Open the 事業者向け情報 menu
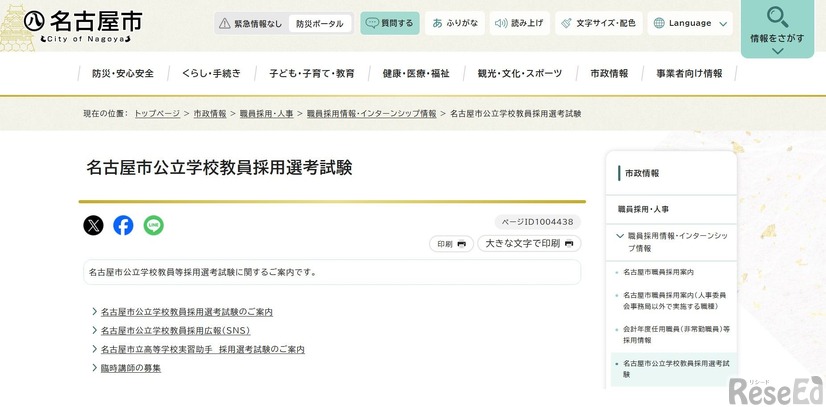This screenshot has width=826, height=407. tap(689, 74)
